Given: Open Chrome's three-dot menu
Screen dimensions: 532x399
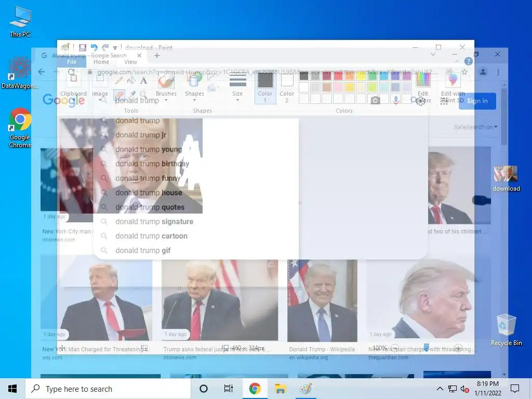Looking at the screenshot, I should (x=498, y=72).
